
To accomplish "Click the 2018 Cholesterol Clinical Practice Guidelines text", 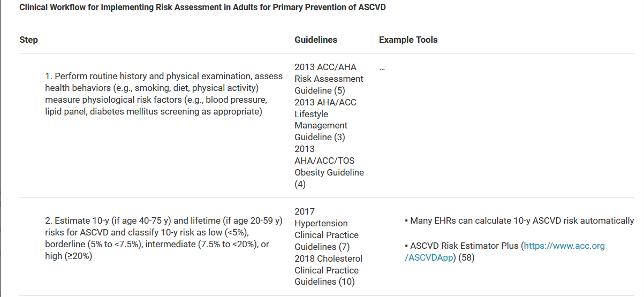I will (x=326, y=270).
